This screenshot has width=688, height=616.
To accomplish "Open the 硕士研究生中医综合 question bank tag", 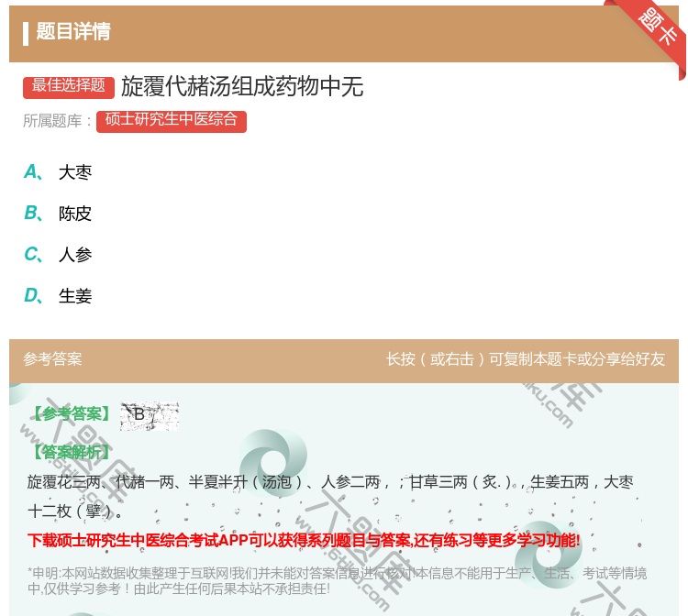I will pos(171,120).
